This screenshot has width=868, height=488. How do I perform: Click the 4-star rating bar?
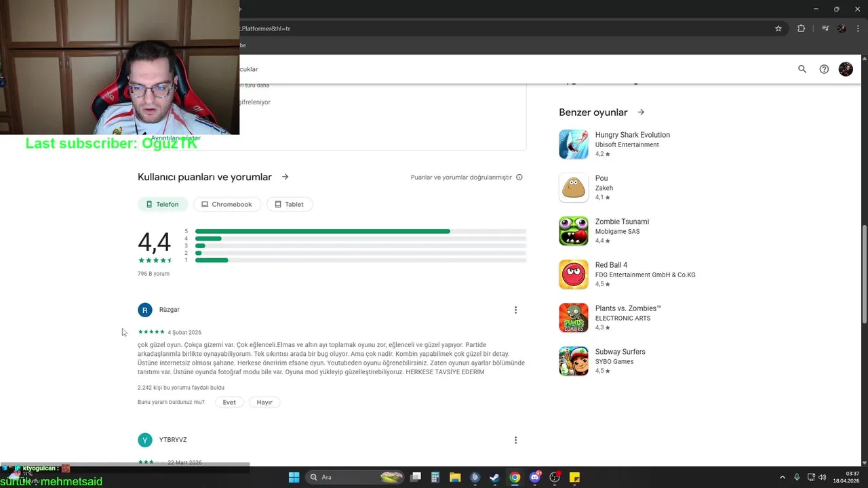click(x=361, y=239)
